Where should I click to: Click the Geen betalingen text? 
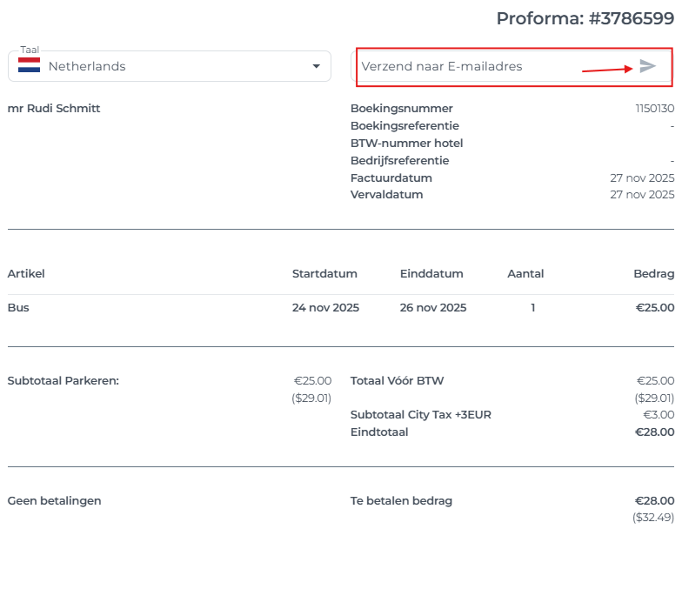coord(54,500)
